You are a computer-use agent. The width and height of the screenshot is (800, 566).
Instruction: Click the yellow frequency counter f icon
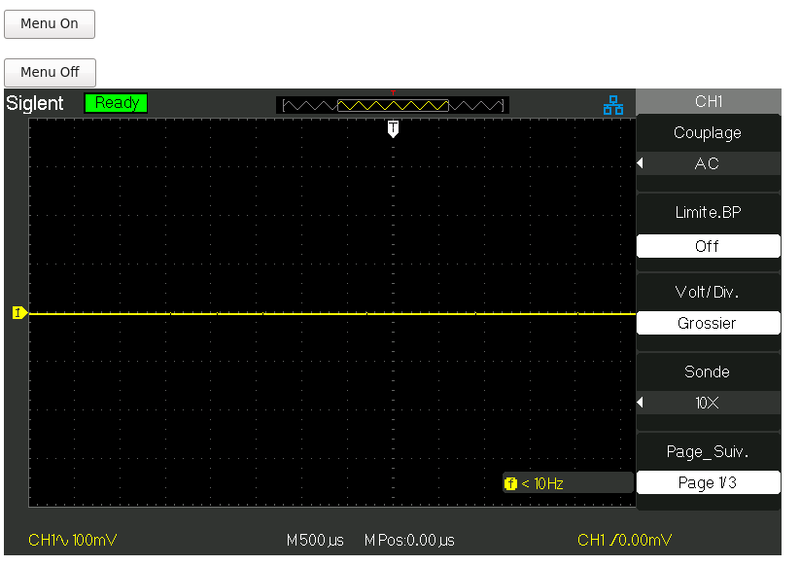click(511, 484)
